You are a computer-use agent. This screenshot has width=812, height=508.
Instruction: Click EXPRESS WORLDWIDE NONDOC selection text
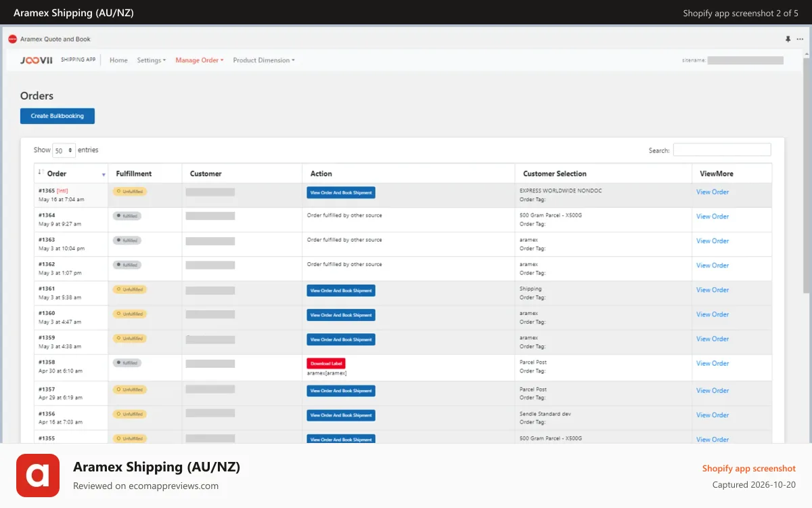click(560, 190)
